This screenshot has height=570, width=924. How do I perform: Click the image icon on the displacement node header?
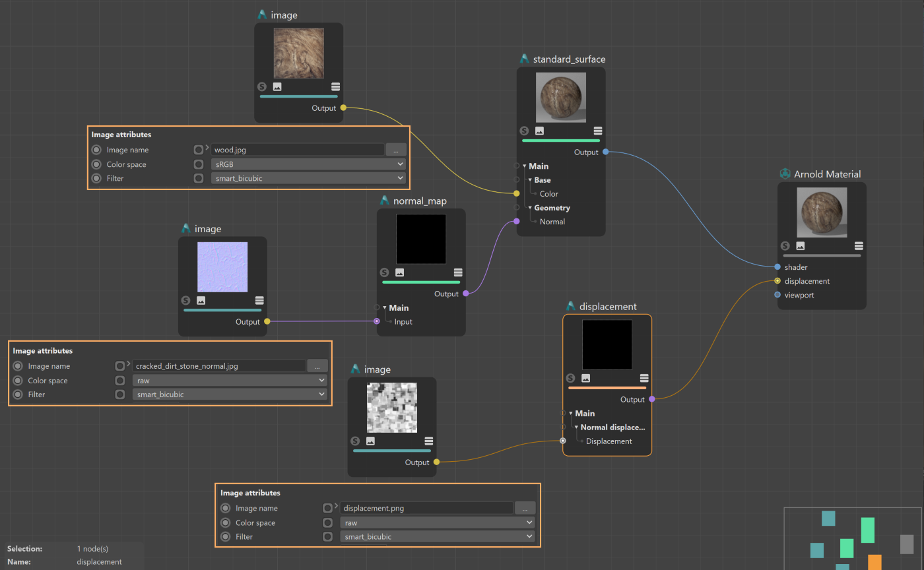[585, 378]
